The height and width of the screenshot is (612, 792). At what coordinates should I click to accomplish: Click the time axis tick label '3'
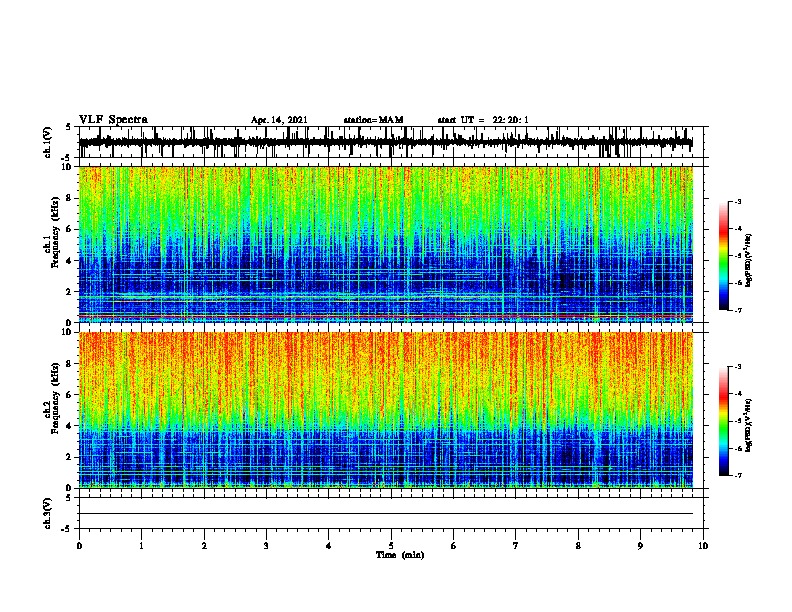click(266, 546)
